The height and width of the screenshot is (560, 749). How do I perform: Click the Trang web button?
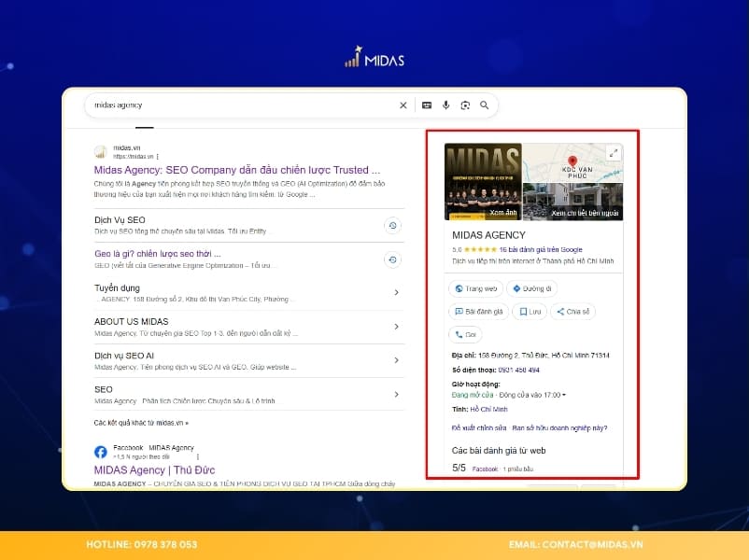475,288
